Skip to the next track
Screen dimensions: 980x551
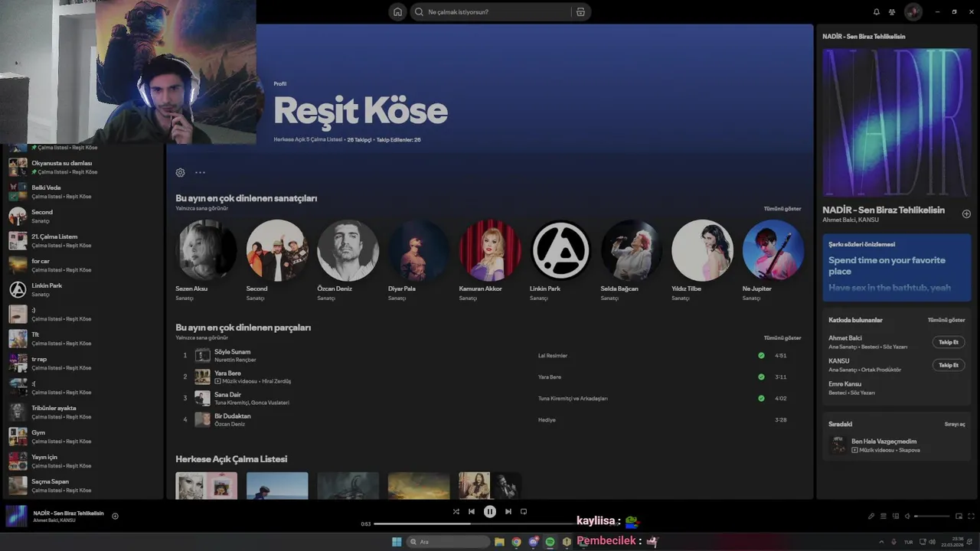508,512
